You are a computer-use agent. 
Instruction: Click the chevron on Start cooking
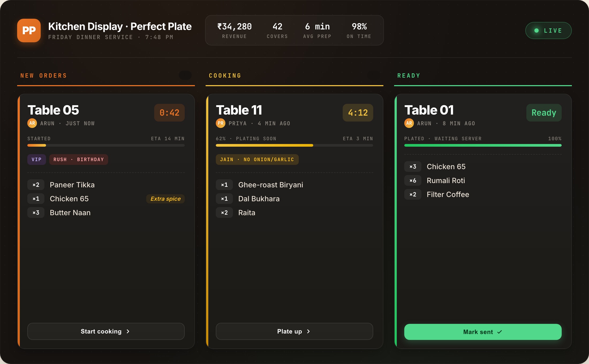point(128,331)
